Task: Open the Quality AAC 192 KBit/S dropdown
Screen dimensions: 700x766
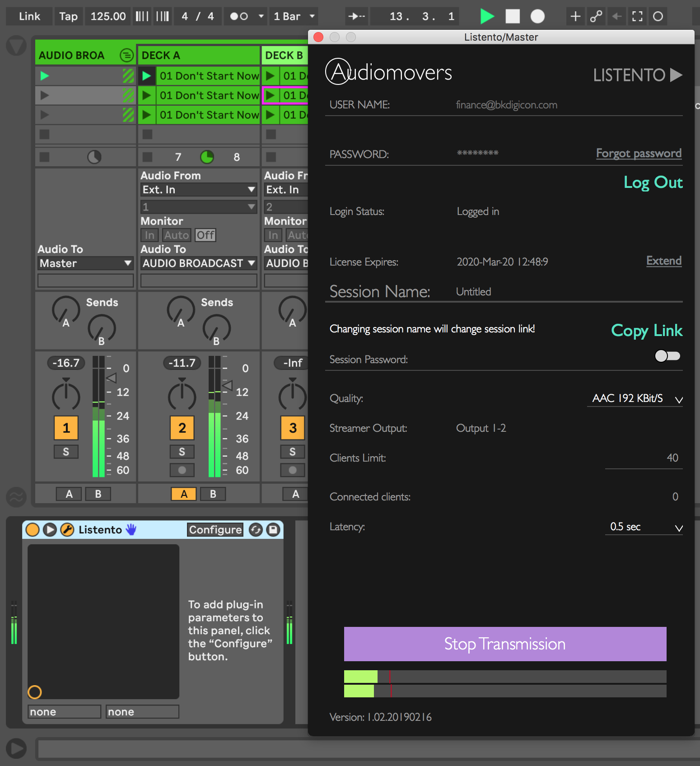Action: coord(635,398)
